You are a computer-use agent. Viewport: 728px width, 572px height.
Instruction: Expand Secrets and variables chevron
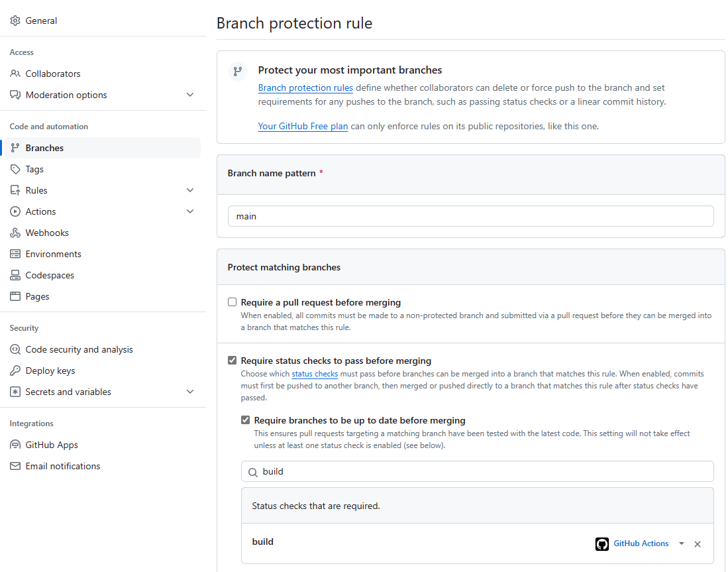pyautogui.click(x=190, y=392)
